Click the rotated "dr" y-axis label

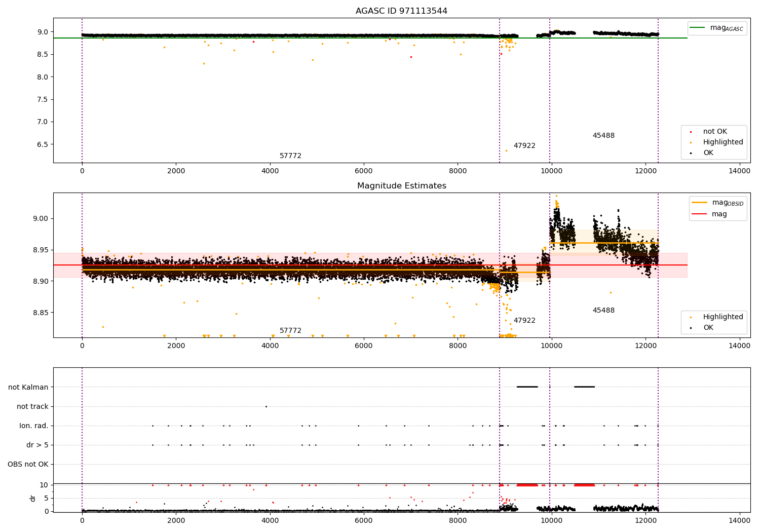tap(33, 498)
